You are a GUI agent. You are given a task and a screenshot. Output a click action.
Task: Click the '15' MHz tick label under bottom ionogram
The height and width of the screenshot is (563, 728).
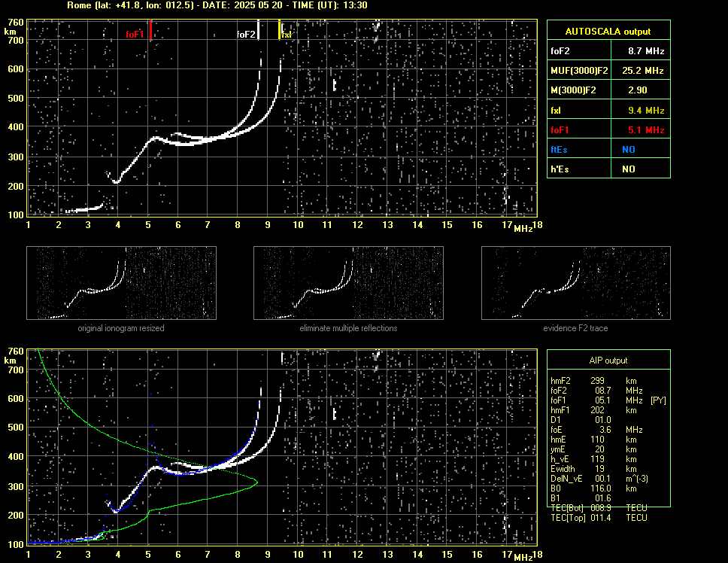pos(447,554)
